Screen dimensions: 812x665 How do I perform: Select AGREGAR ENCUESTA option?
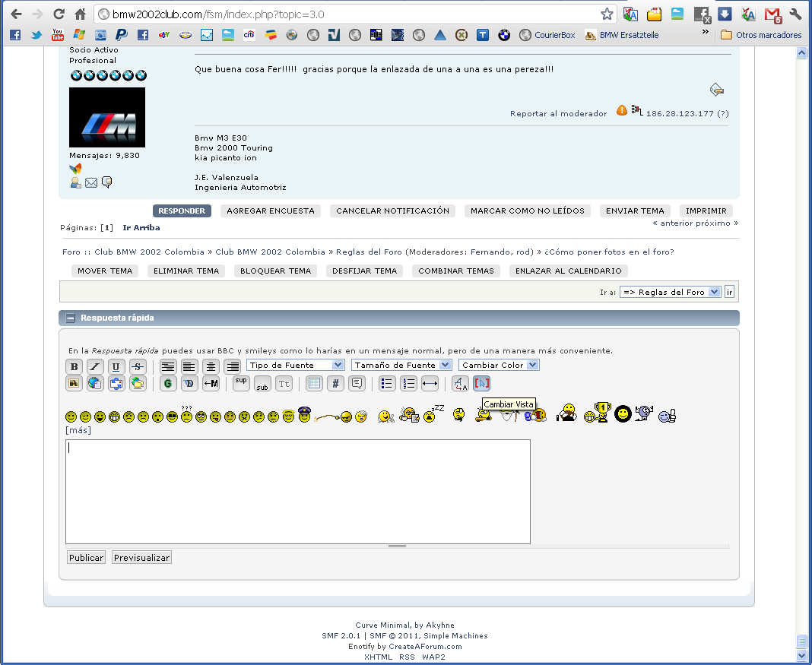click(x=271, y=211)
